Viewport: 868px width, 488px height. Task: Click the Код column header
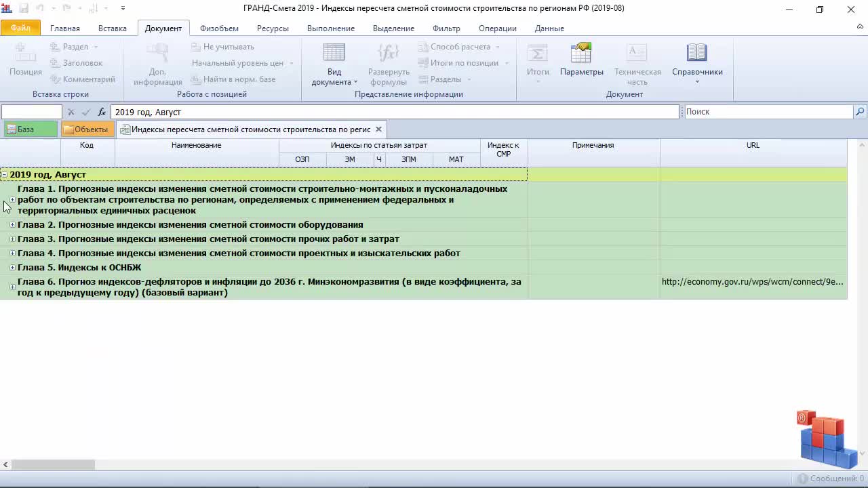click(x=87, y=153)
